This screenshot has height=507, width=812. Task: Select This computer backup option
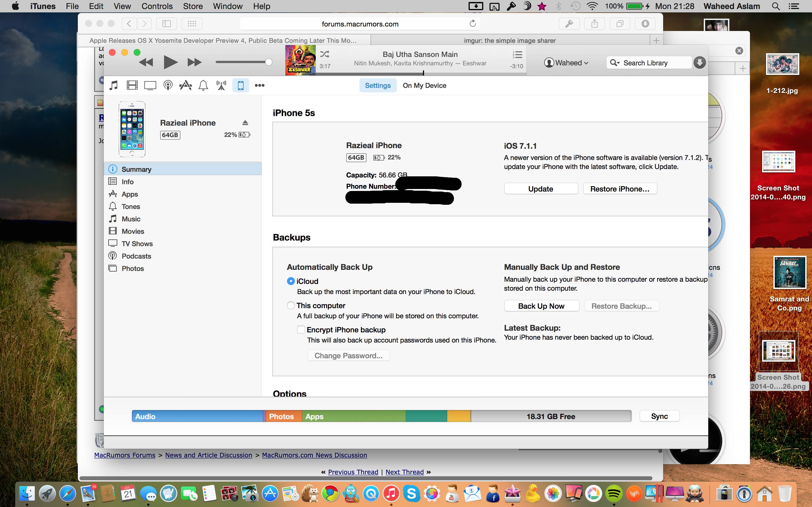coord(291,306)
